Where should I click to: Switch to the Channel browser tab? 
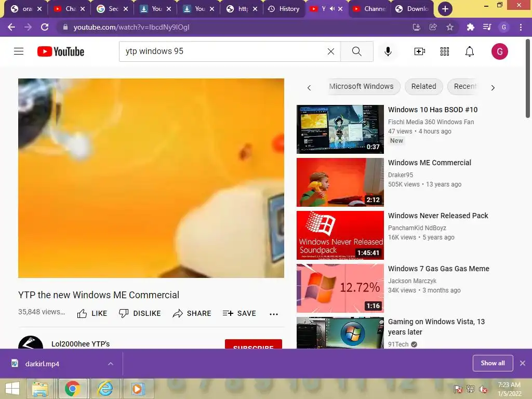click(x=370, y=9)
